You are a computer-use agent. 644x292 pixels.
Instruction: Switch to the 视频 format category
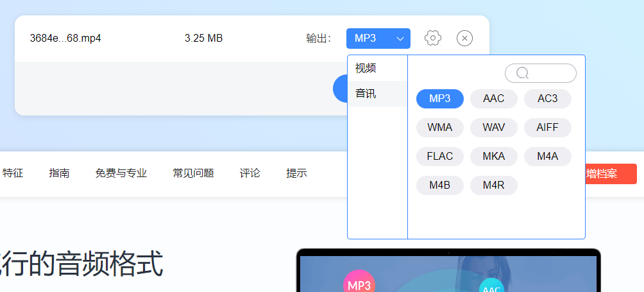[377, 68]
